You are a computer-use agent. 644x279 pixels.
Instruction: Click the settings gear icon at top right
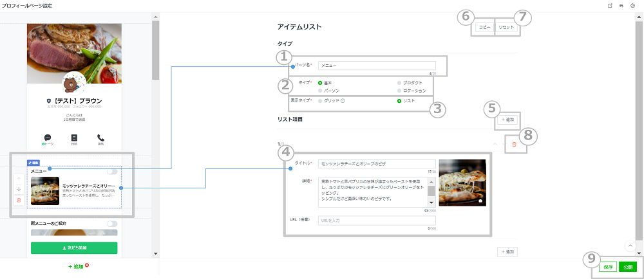(633, 6)
